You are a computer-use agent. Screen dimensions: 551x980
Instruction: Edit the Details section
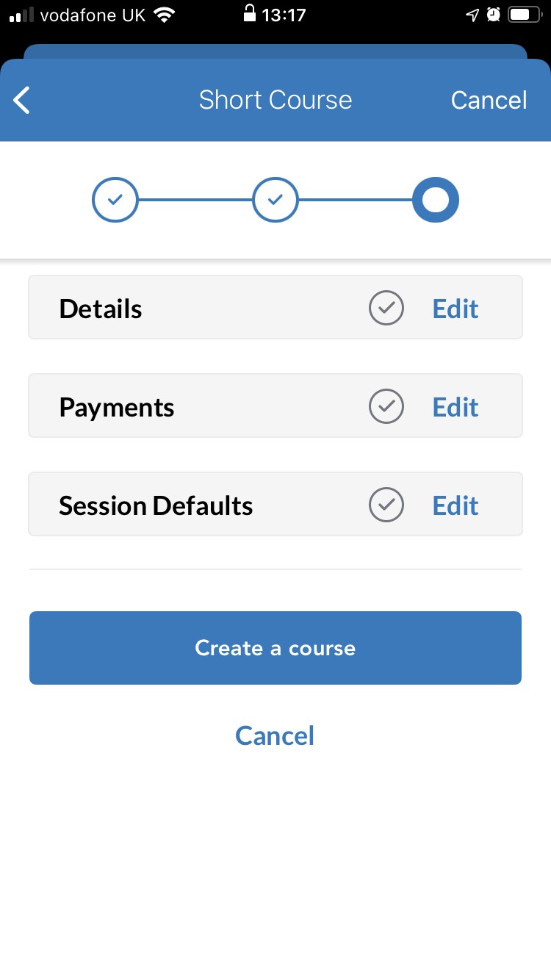pyautogui.click(x=455, y=309)
